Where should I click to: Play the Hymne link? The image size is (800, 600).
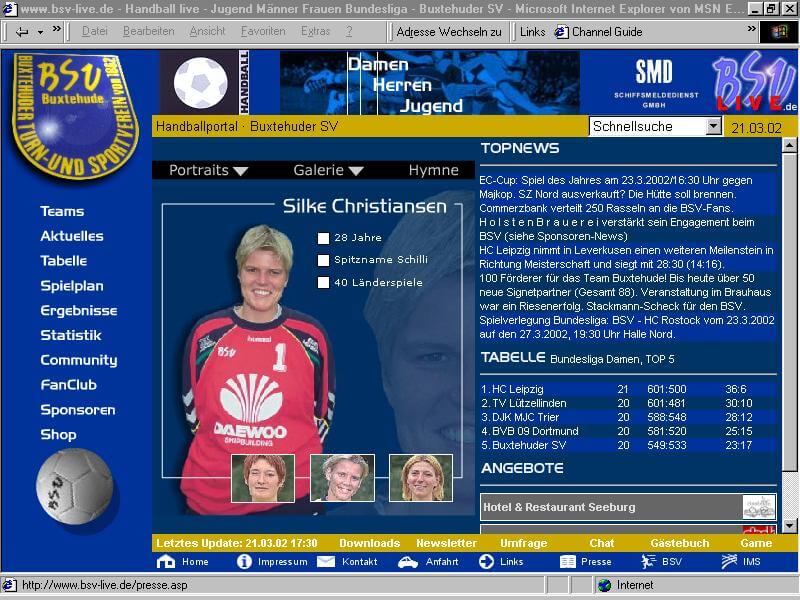(434, 170)
